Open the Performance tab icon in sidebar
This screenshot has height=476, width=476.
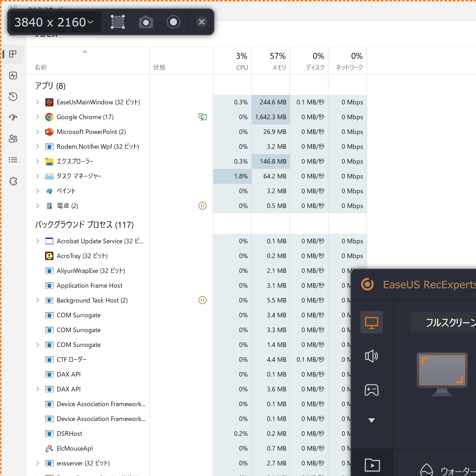tap(13, 75)
